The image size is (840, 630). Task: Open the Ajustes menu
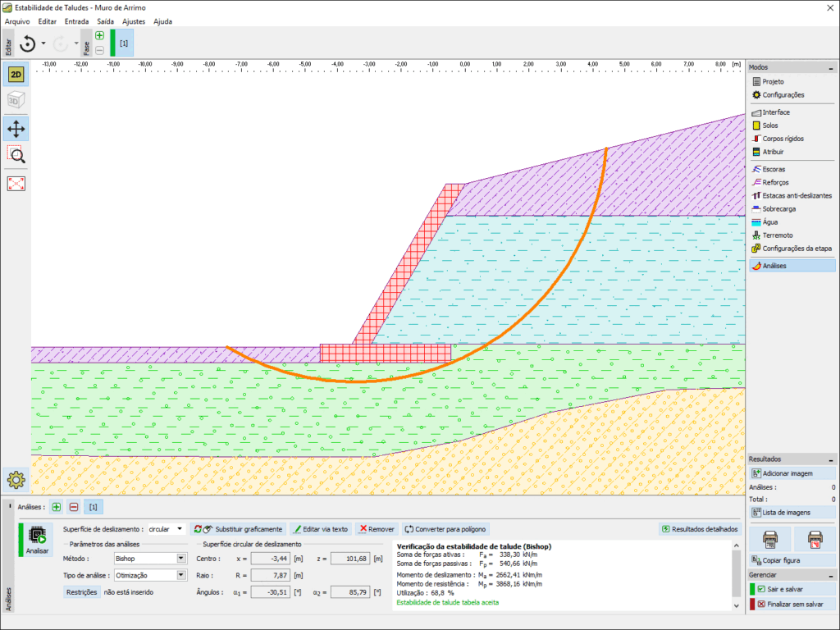click(x=134, y=21)
